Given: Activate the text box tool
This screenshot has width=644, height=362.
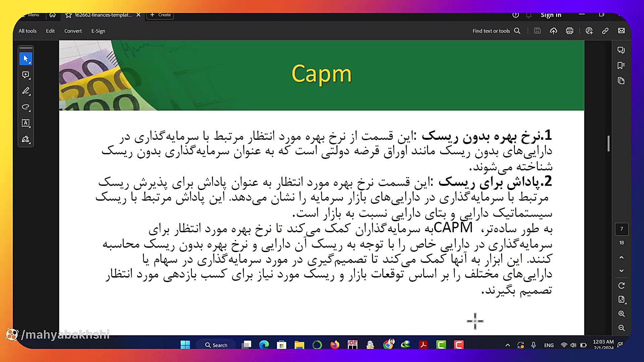Looking at the screenshot, I should (26, 123).
